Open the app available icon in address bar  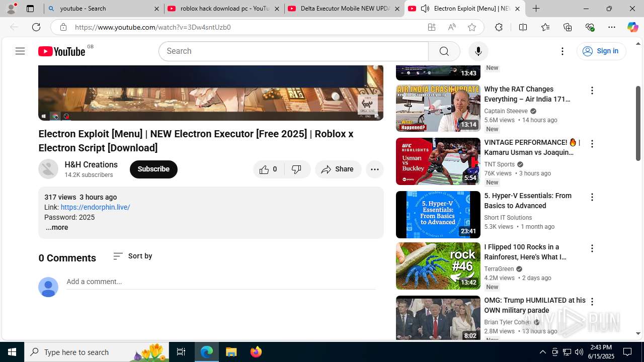coord(432,27)
